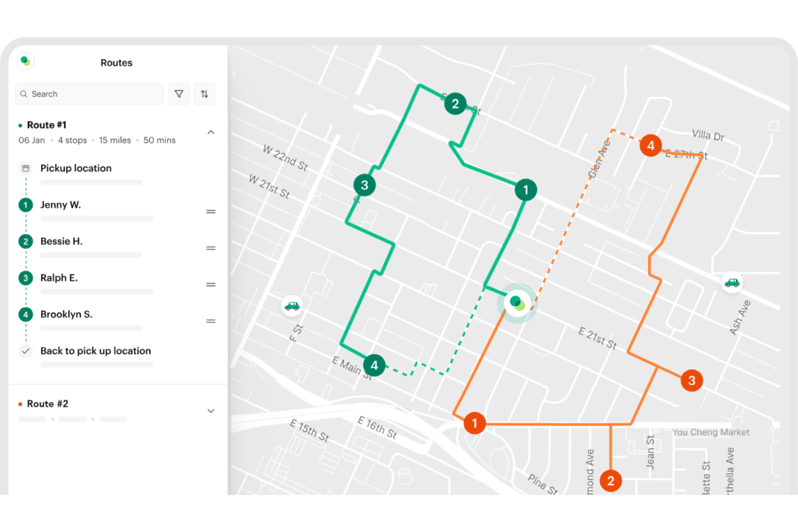Click the app logo above search
Image resolution: width=798 pixels, height=532 pixels.
(x=25, y=61)
